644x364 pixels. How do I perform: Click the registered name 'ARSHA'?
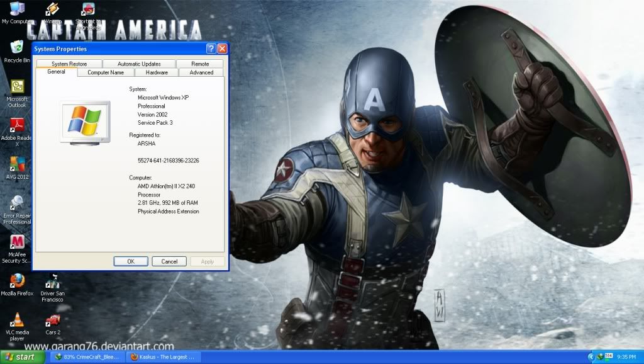click(x=146, y=144)
